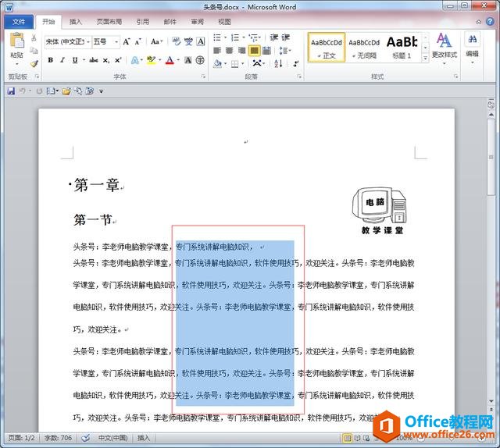The height and width of the screenshot is (448, 500).
Task: Click the Redo/Repeat icon
Action: (39, 91)
